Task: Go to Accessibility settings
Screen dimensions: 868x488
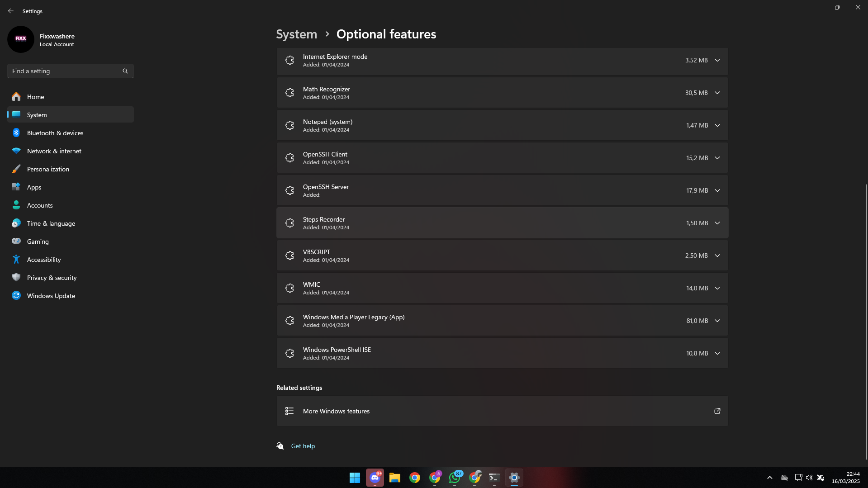Action: point(71,260)
